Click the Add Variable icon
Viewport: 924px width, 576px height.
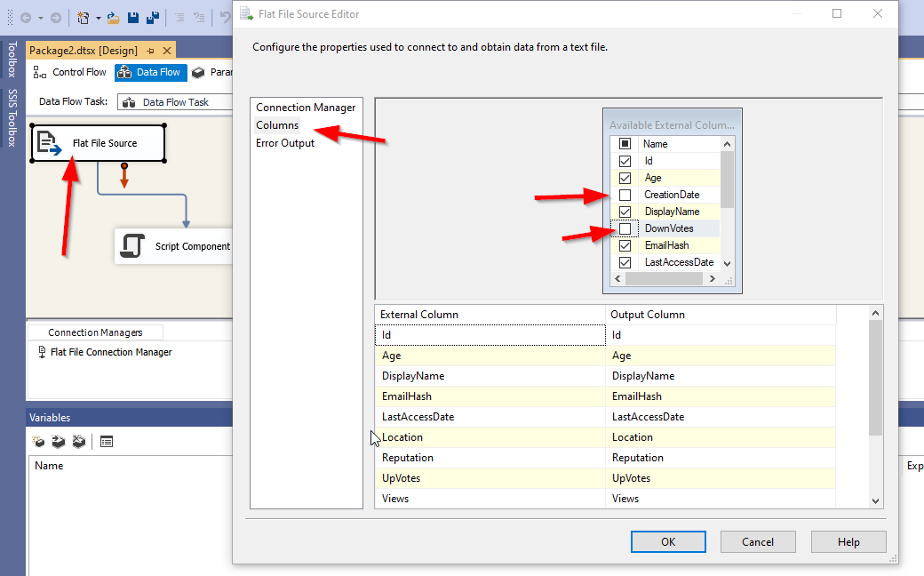[39, 442]
